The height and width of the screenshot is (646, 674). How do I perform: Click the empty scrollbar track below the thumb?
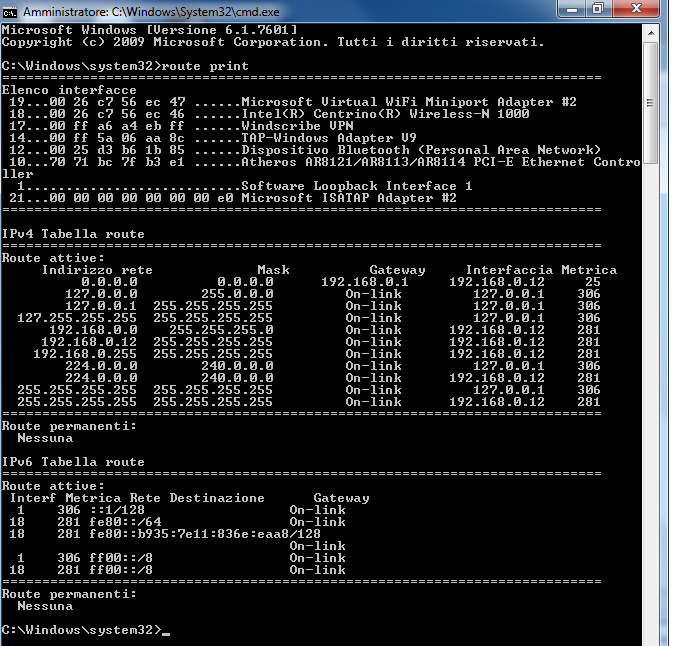point(651,400)
